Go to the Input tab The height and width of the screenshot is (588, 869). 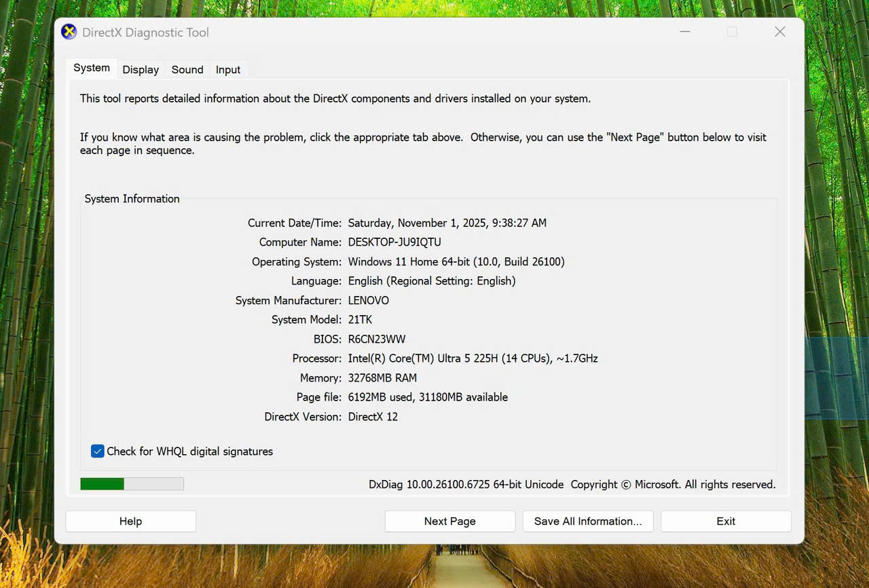tap(228, 69)
